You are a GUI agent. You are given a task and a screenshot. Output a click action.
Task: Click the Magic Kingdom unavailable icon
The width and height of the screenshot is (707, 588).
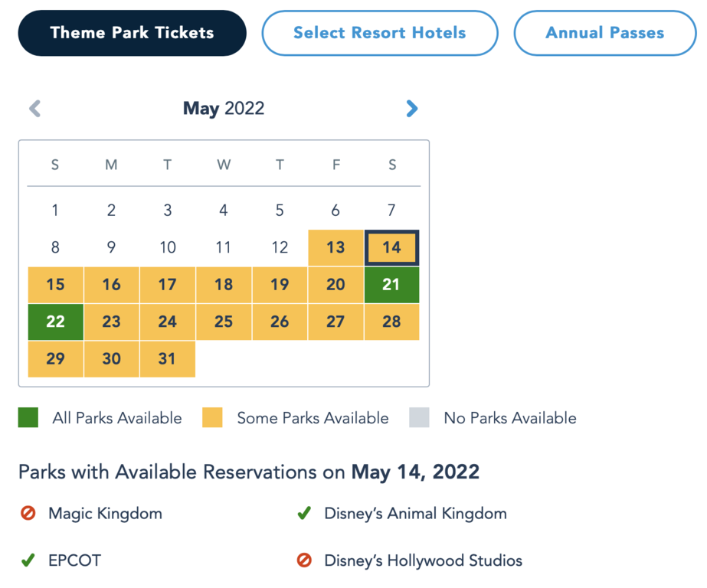click(28, 513)
